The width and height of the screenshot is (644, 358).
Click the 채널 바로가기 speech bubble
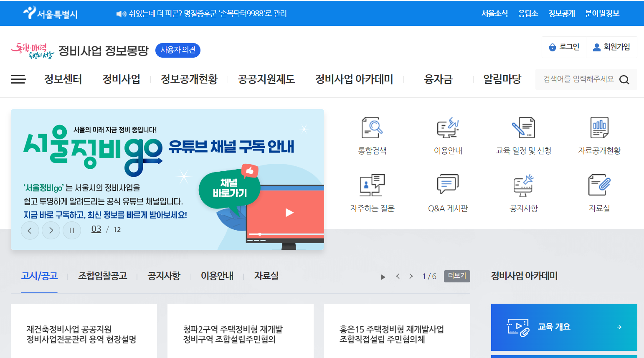point(230,189)
